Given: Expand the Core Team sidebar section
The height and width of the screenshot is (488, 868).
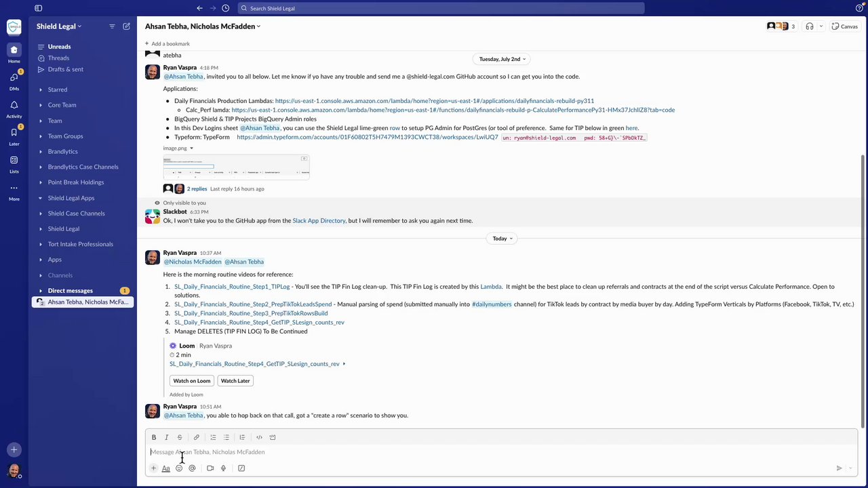Looking at the screenshot, I should click(40, 105).
